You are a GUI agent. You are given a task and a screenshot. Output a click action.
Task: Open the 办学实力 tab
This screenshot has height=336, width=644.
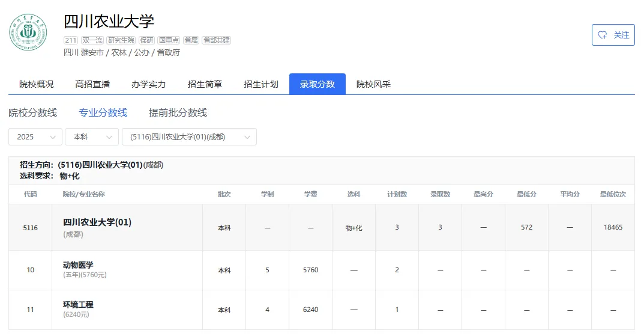[x=149, y=84]
